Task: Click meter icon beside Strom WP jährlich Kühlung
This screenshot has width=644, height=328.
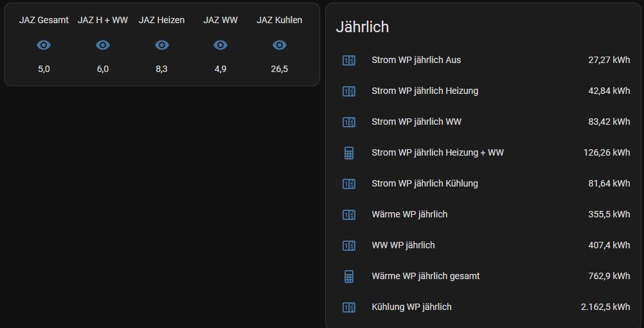Action: pos(349,184)
